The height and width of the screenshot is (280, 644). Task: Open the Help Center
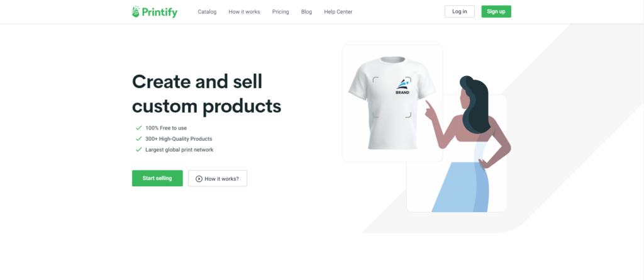point(338,12)
